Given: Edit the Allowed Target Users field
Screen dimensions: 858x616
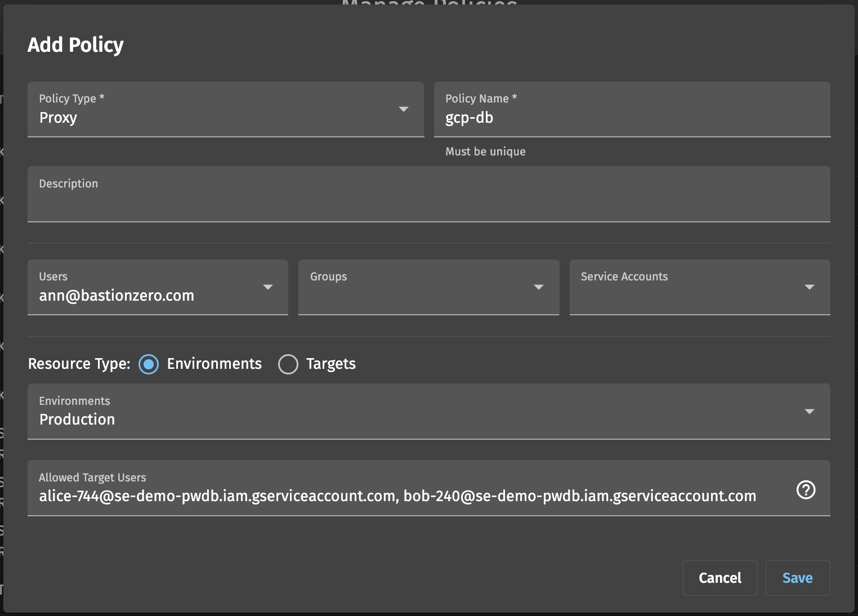Looking at the screenshot, I should [397, 496].
